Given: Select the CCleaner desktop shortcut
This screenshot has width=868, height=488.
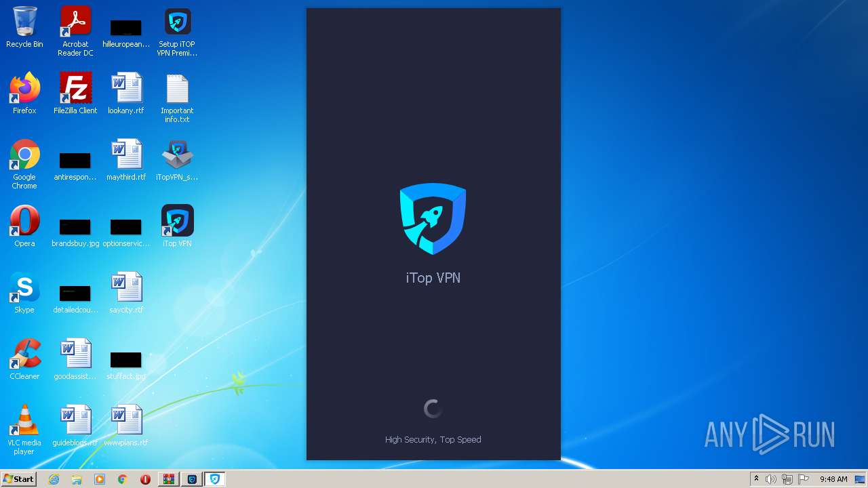Looking at the screenshot, I should tap(24, 359).
